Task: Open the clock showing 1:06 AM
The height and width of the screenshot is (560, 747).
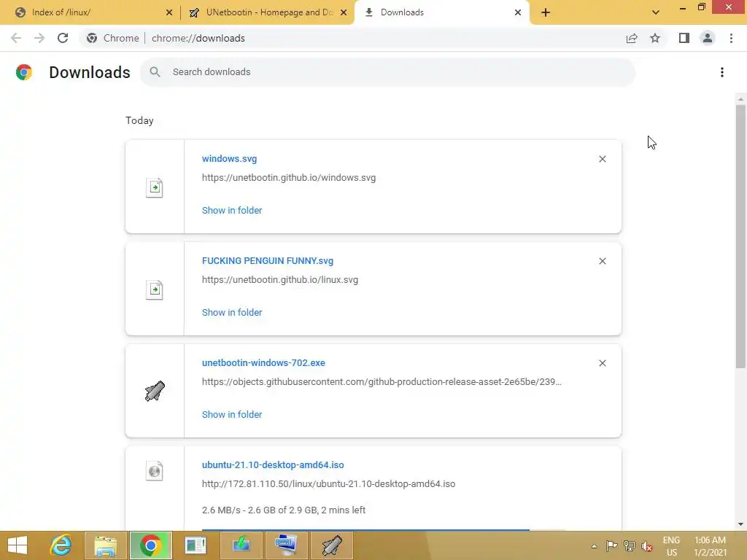Action: click(x=710, y=546)
